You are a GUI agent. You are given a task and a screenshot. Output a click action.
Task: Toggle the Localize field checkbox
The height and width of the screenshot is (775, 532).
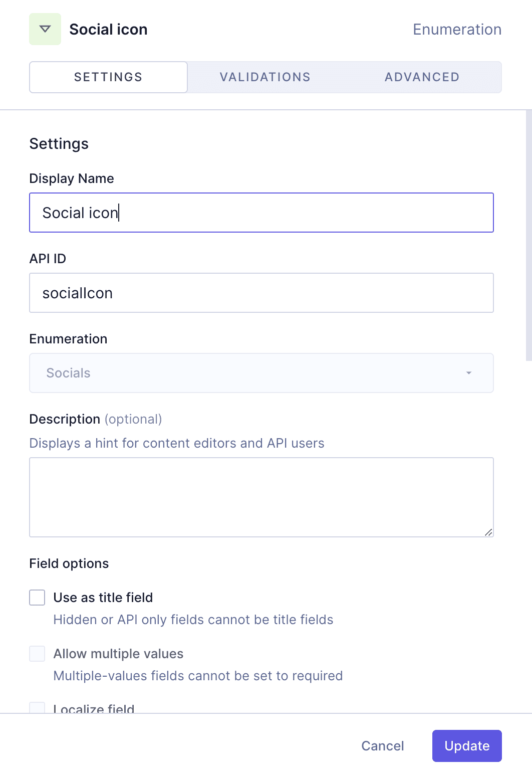coord(37,708)
